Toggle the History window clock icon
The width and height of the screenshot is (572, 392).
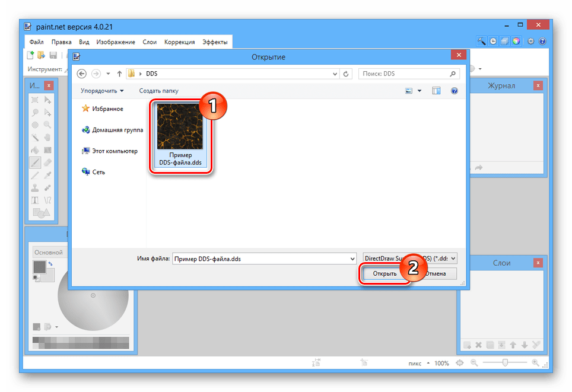click(493, 42)
